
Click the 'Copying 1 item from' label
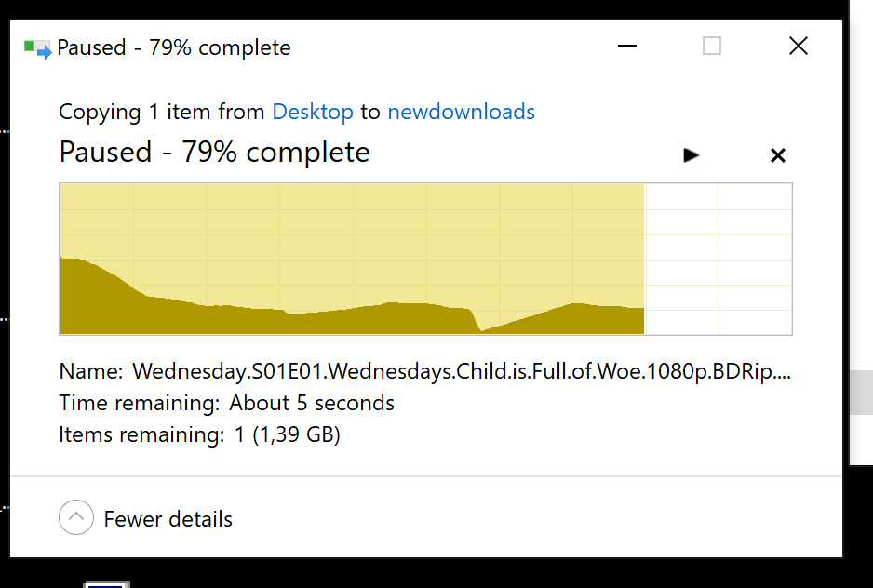click(161, 112)
